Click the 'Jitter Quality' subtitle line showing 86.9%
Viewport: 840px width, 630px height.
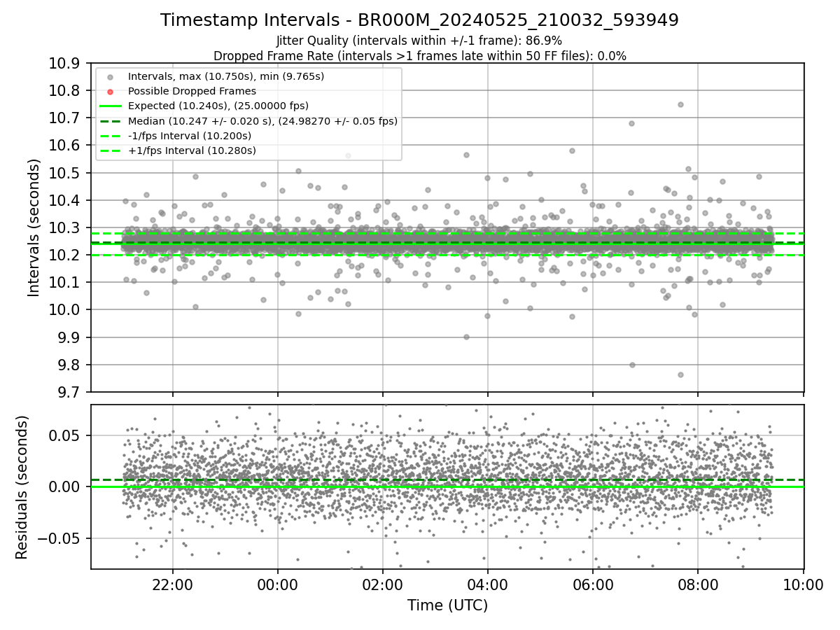pyautogui.click(x=419, y=41)
